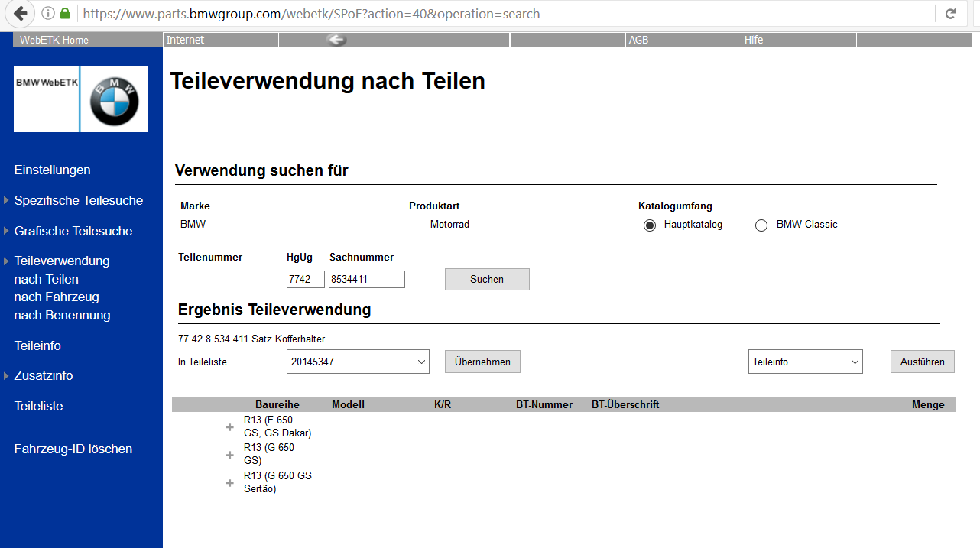Screen dimensions: 980x548
Task: Click the site information icon in address bar
Action: 48,14
